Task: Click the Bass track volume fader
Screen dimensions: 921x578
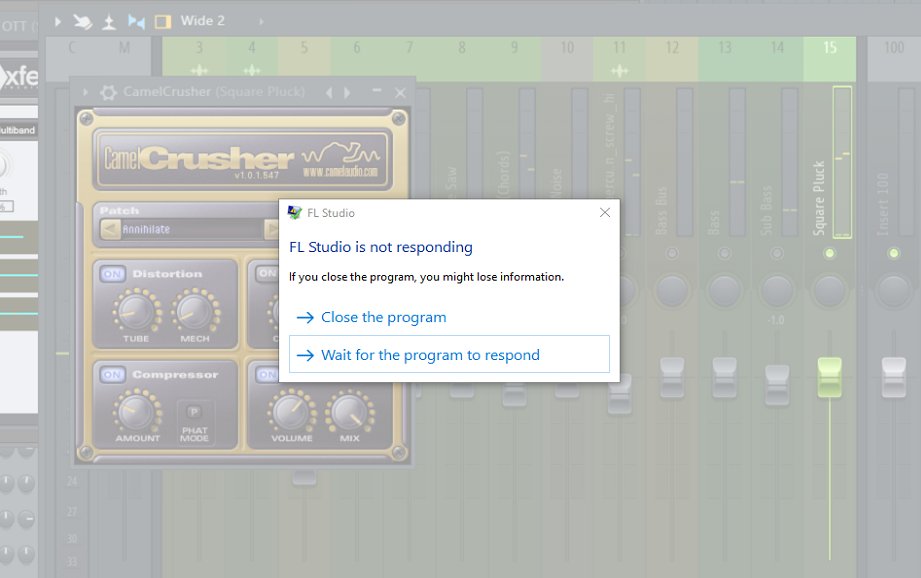Action: point(724,378)
